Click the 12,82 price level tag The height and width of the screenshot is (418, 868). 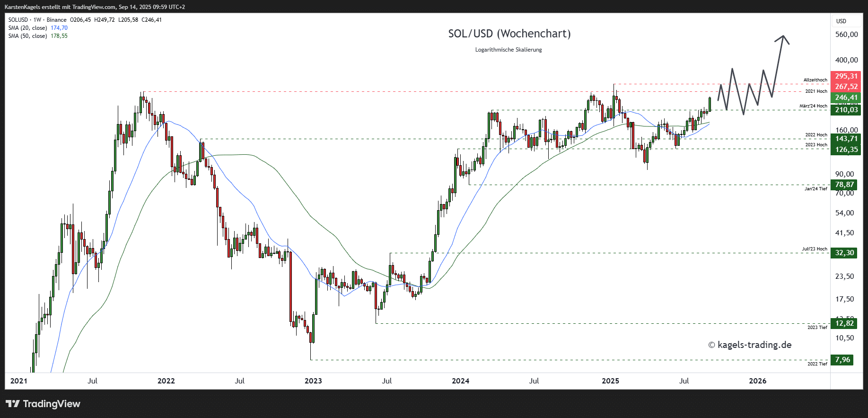(844, 323)
